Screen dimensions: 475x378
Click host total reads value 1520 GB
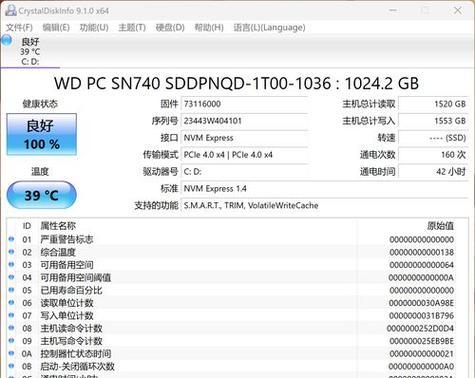433,104
